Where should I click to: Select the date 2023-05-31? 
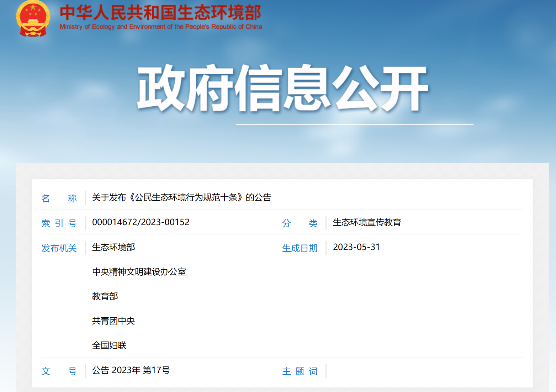point(356,247)
